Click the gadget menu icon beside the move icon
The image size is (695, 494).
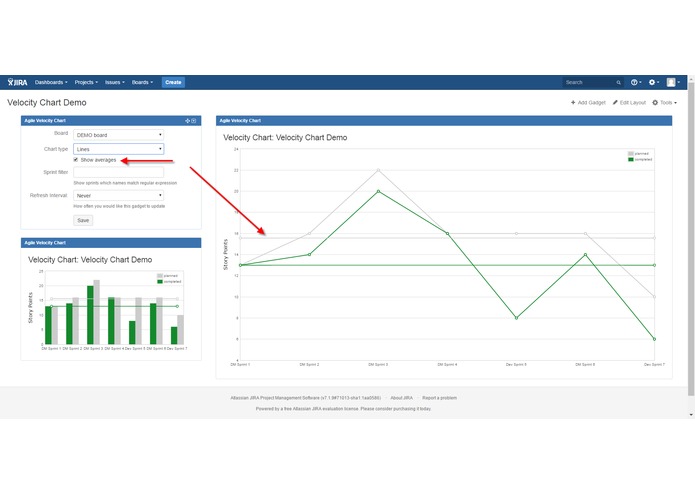[194, 121]
